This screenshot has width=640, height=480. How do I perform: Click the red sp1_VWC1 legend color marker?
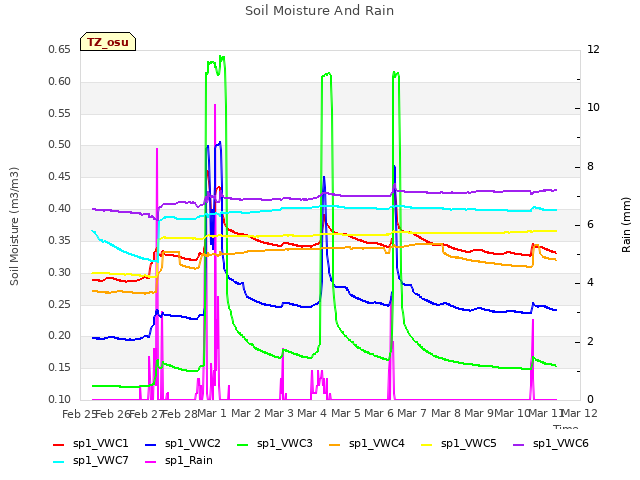point(59,445)
